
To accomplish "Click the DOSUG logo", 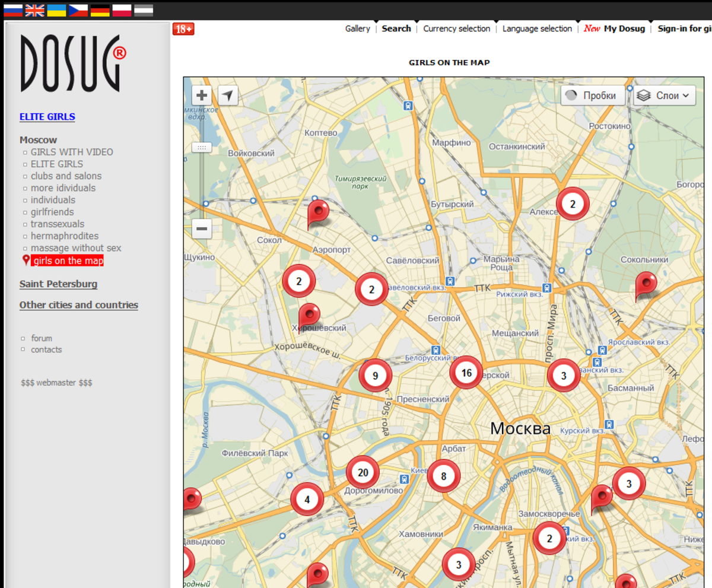I will [x=73, y=63].
